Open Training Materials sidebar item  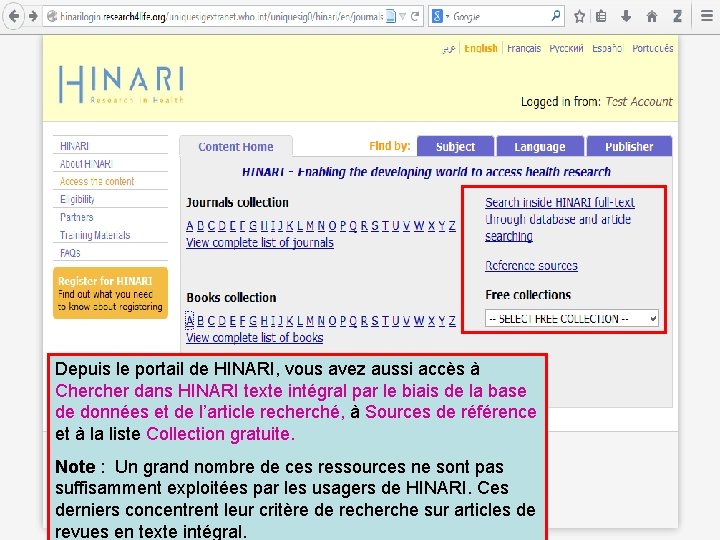click(x=95, y=235)
